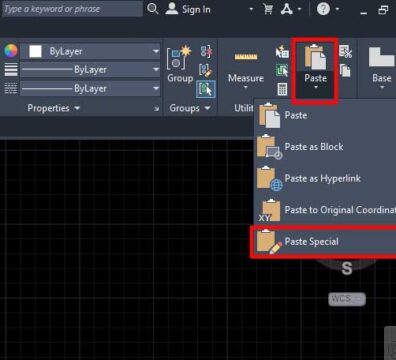Click the linetype dashed lines icon
The image size is (396, 360).
[11, 88]
